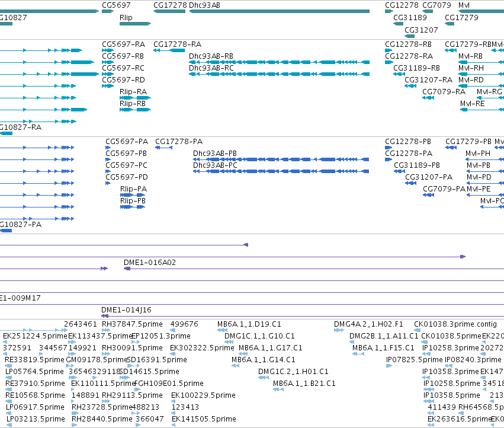Select transcript CG12278-RA
The width and height of the screenshot is (504, 428).
[389, 62]
